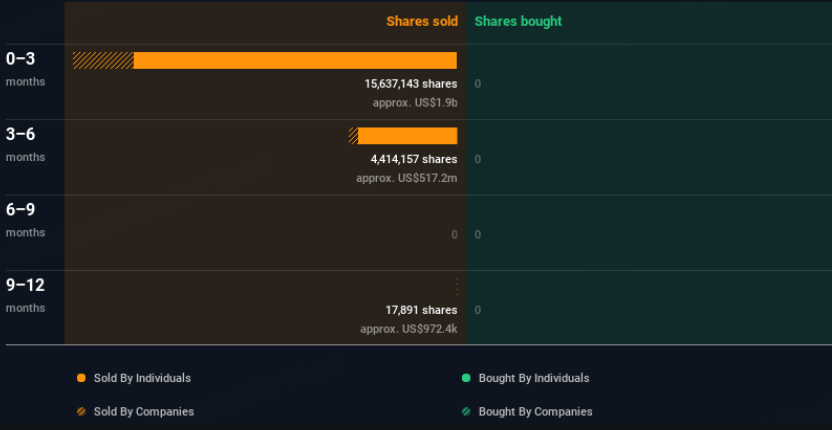832x430 pixels.
Task: Toggle the Sold By Companies legend text
Action: coord(144,411)
